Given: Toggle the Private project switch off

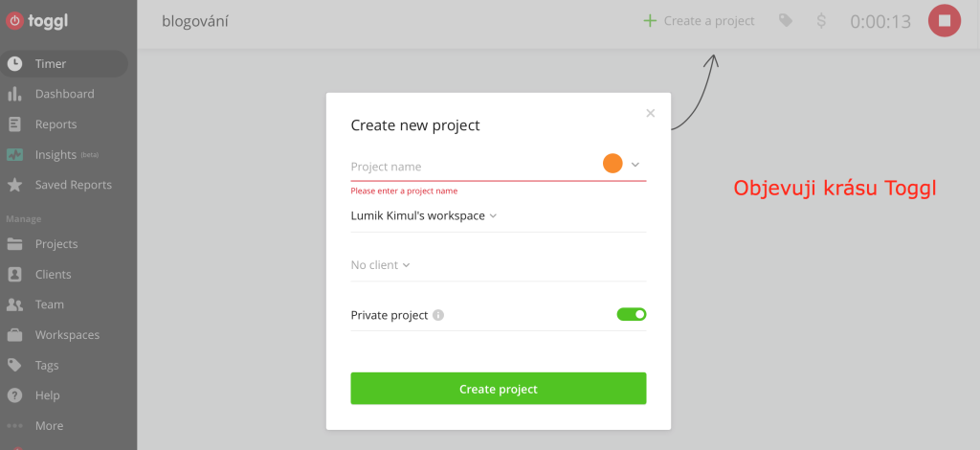Looking at the screenshot, I should 632,314.
